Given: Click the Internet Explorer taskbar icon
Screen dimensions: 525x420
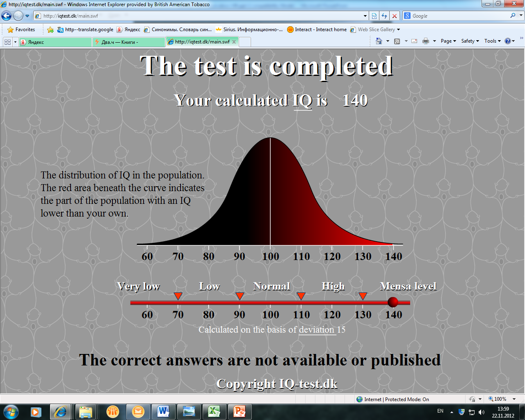Looking at the screenshot, I should [61, 412].
